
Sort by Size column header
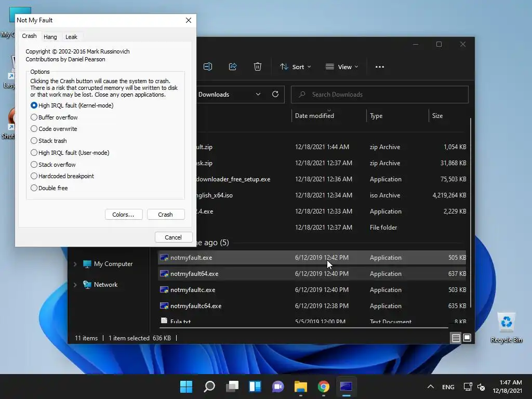[x=437, y=116]
